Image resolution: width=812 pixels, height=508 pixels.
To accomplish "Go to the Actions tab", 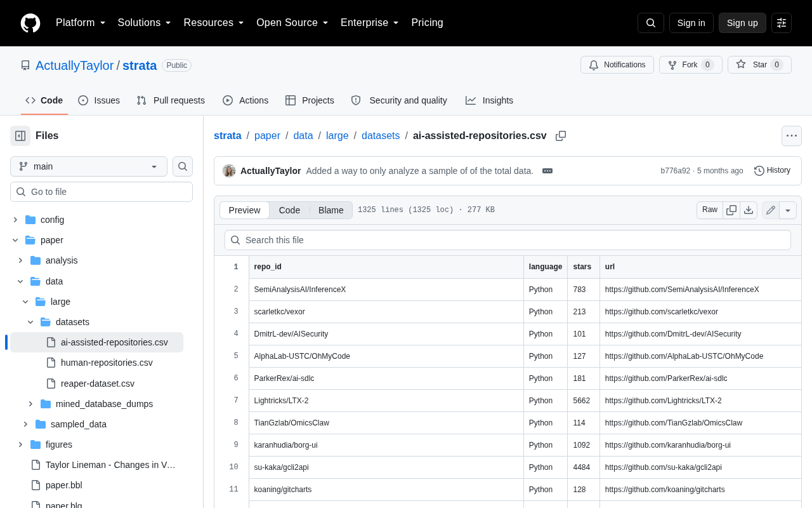I will click(x=246, y=100).
